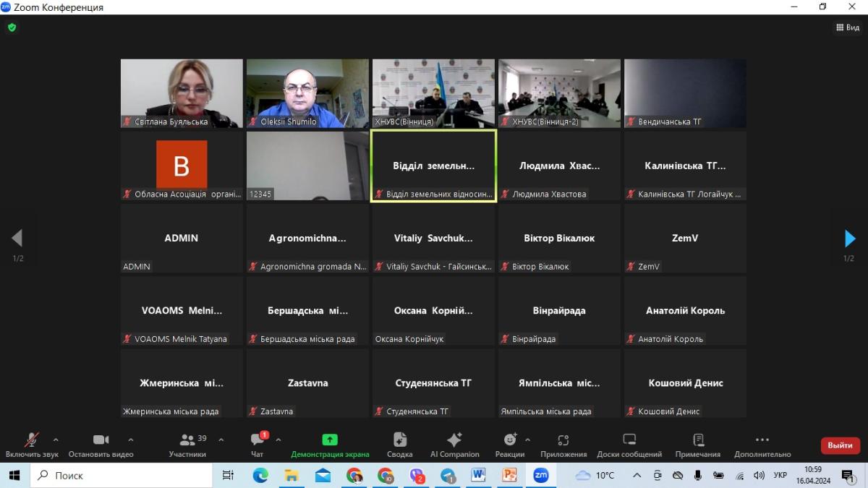The width and height of the screenshot is (868, 488).
Task: Open Telegram from taskbar
Action: (448, 475)
